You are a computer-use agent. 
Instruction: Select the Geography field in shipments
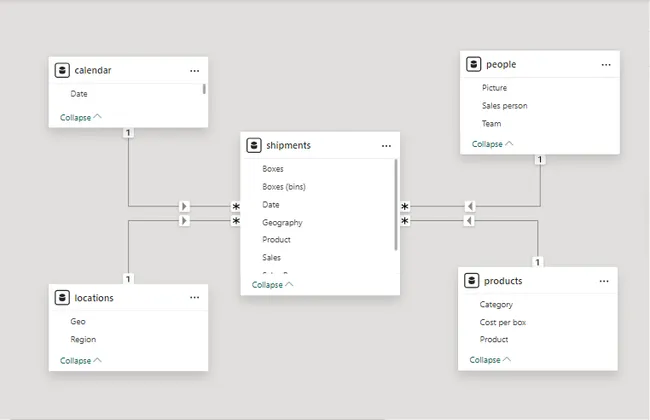click(x=282, y=223)
